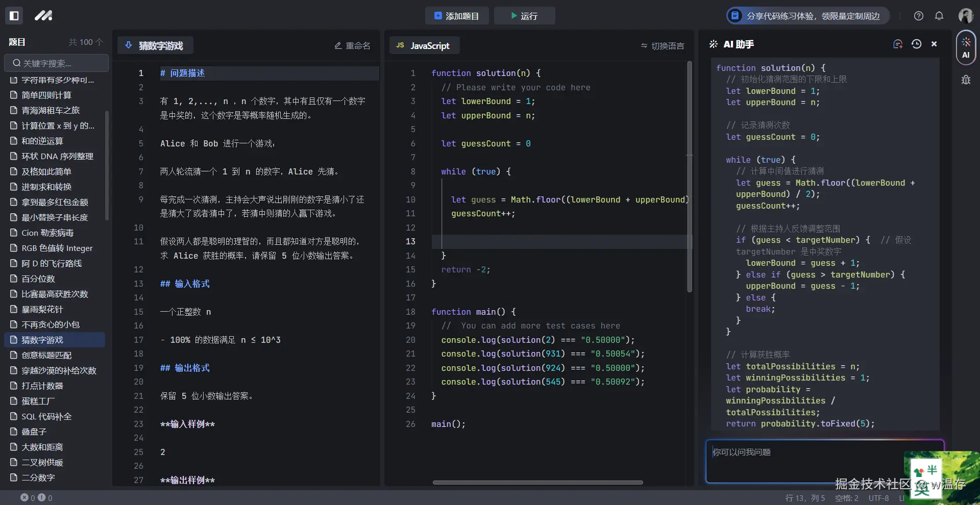Click the 关键字搜索 search field
Screen dimensions: 980x505
(56, 63)
